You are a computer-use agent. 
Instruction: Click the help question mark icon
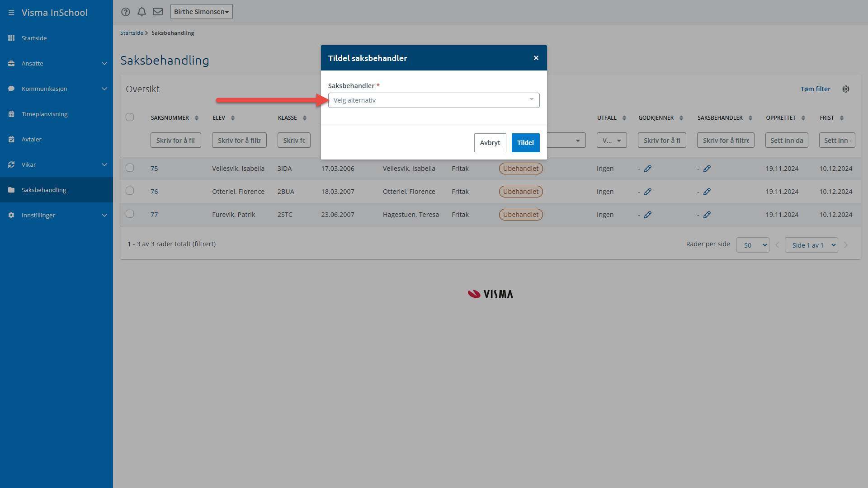click(126, 12)
